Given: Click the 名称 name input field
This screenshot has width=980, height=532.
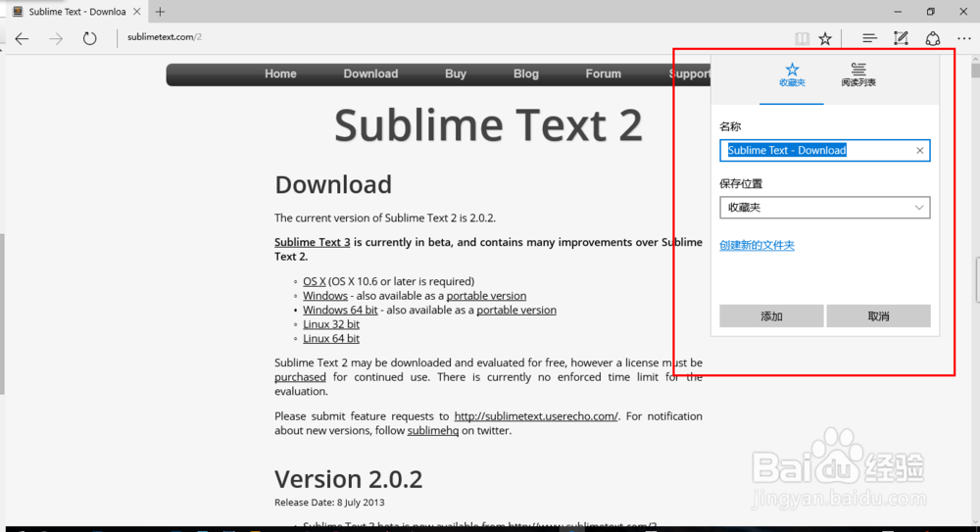Looking at the screenshot, I should (824, 151).
